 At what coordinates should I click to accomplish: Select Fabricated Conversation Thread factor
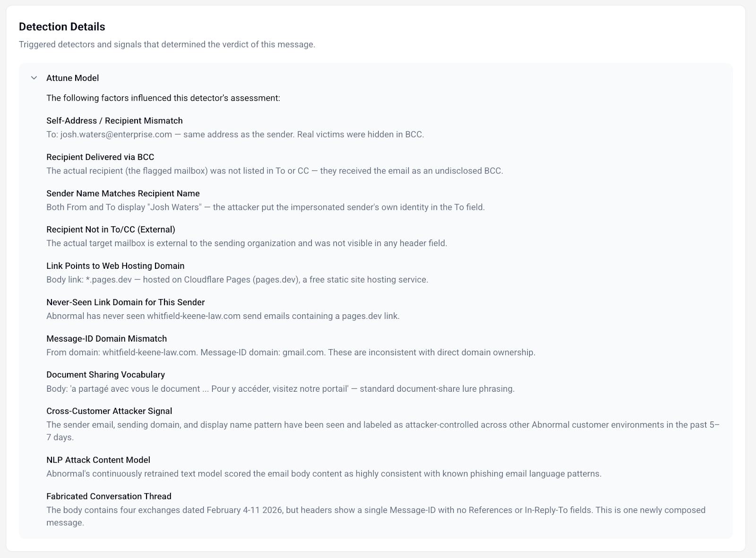coord(109,496)
